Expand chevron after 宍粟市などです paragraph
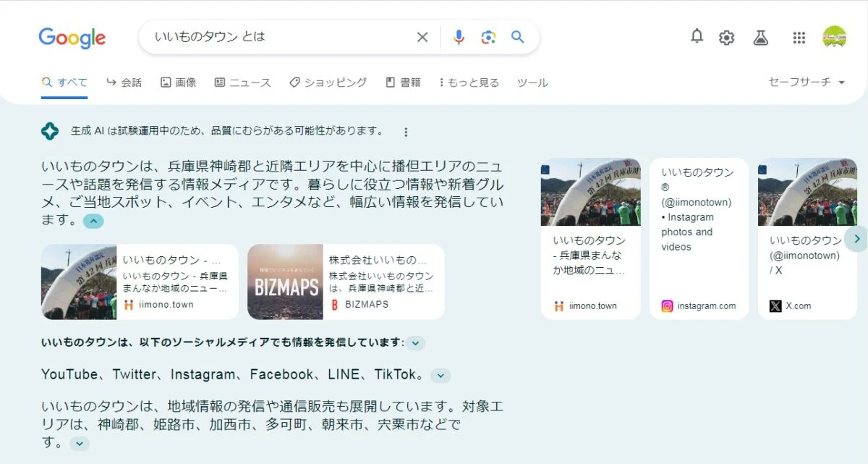Viewport: 868px width, 464px height. [80, 444]
